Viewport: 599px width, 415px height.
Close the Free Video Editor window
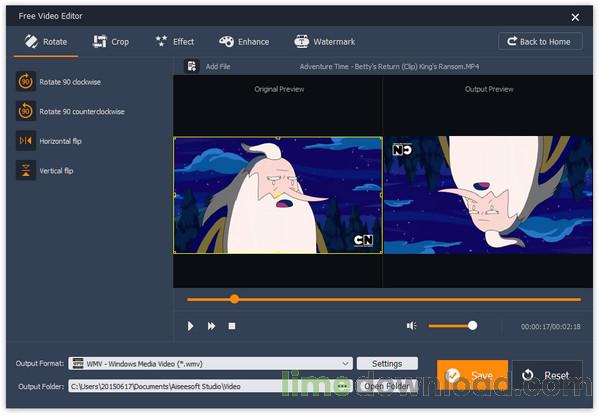pyautogui.click(x=575, y=17)
